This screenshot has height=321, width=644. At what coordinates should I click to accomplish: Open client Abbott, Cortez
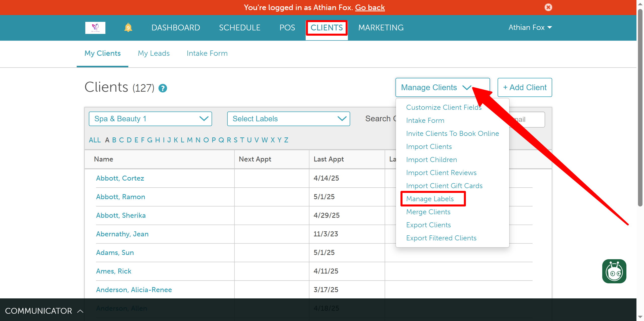[x=120, y=178]
